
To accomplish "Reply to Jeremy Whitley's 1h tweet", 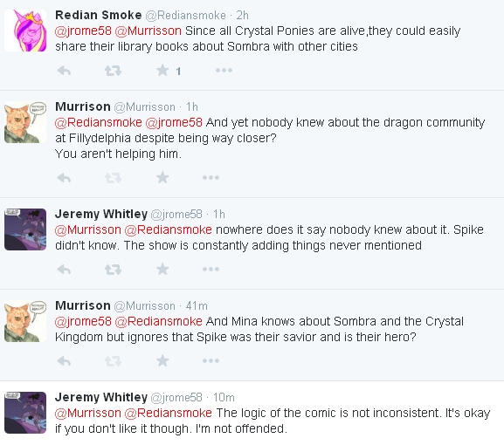I will (x=64, y=270).
